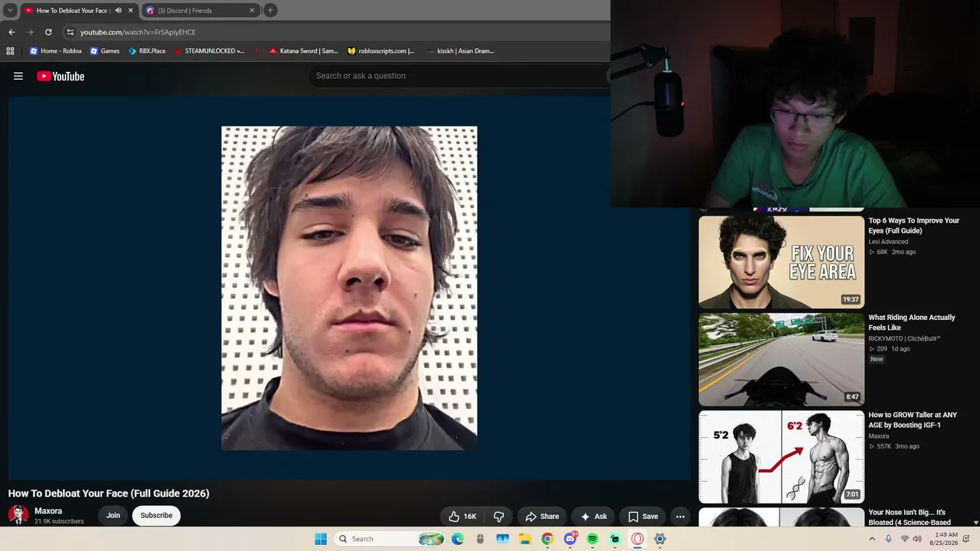This screenshot has height=551, width=980.
Task: Open What Riding Alone Actually Feels Like title
Action: [912, 322]
